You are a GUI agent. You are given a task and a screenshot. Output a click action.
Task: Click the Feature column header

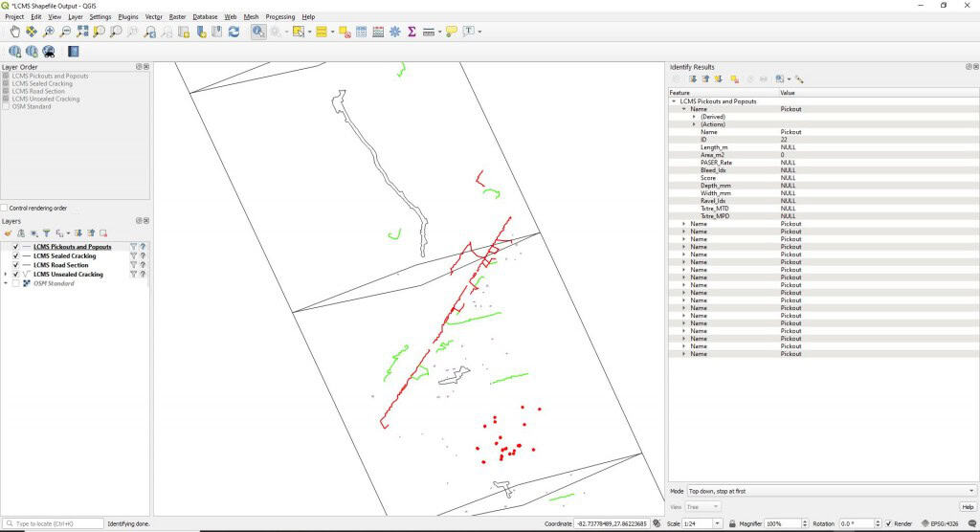(724, 93)
